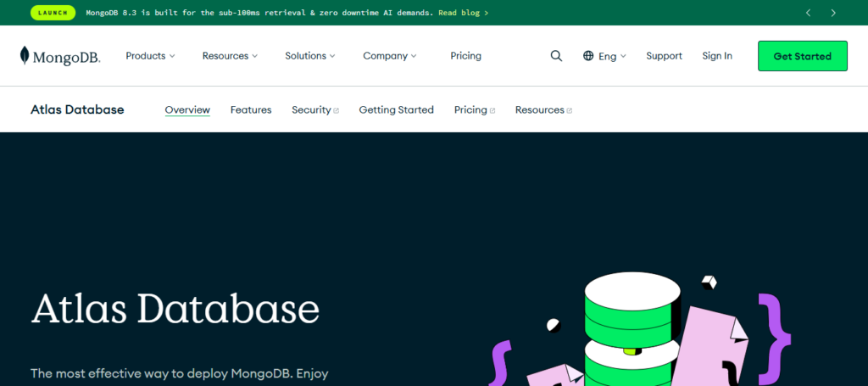Expand the Products dropdown menu
The width and height of the screenshot is (868, 386).
(x=150, y=56)
